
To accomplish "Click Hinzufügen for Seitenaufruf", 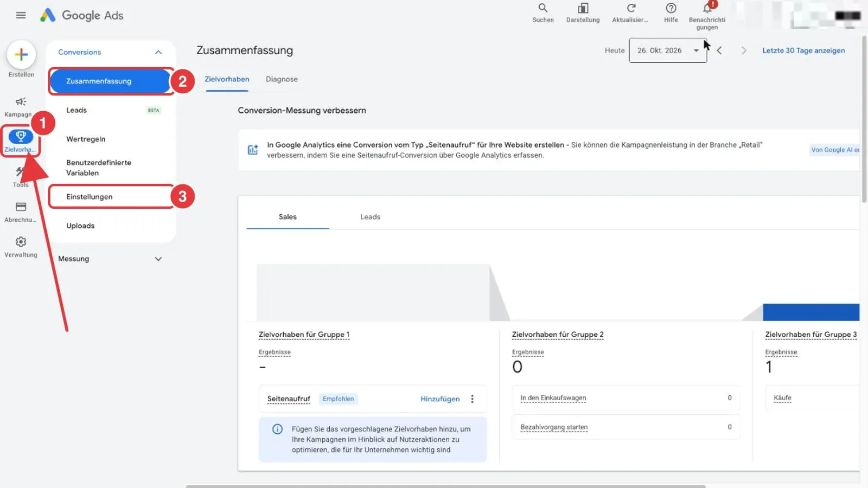I will pyautogui.click(x=440, y=399).
